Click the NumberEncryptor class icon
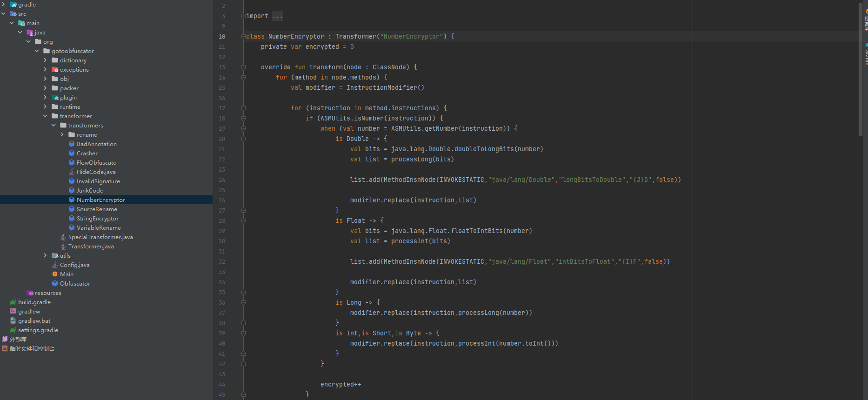Viewport: 868px width, 400px height. coord(72,200)
